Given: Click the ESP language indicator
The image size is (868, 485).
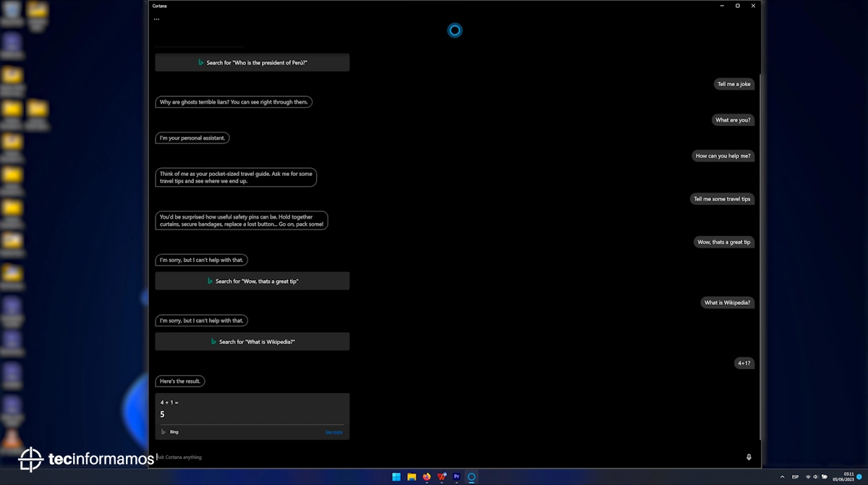Looking at the screenshot, I should [796, 477].
